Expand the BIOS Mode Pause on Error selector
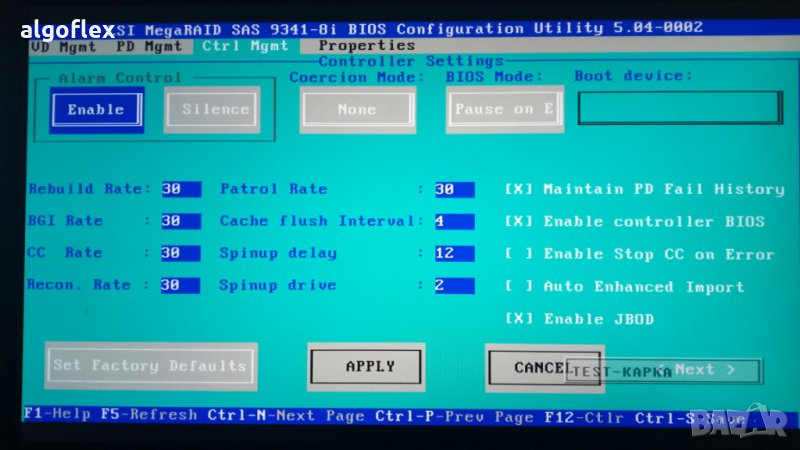 [x=504, y=109]
